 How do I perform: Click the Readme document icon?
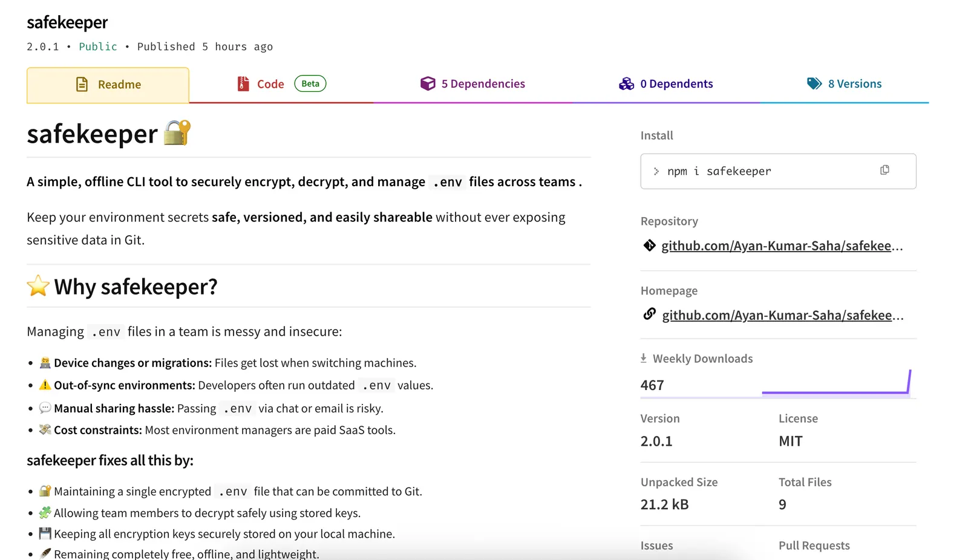82,85
